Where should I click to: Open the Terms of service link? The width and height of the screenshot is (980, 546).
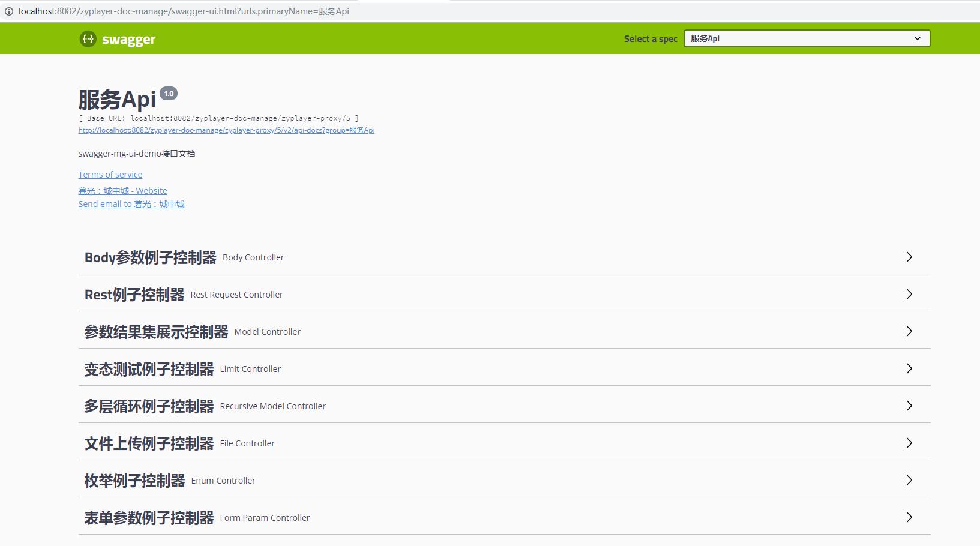110,175
